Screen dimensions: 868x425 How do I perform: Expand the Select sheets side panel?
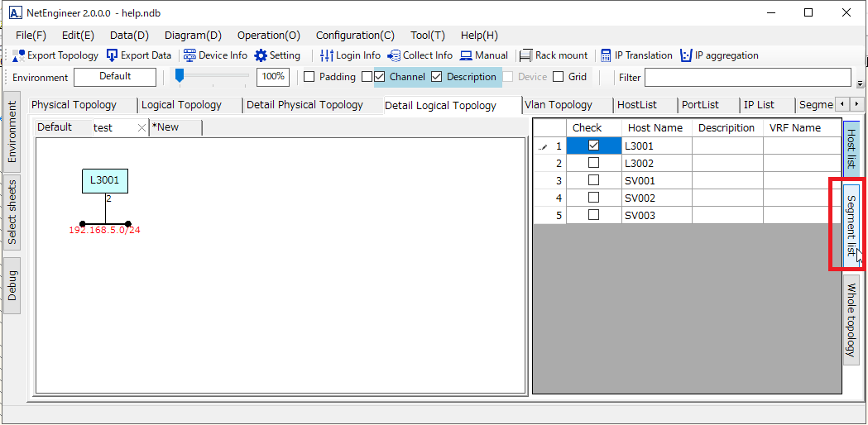(x=12, y=213)
